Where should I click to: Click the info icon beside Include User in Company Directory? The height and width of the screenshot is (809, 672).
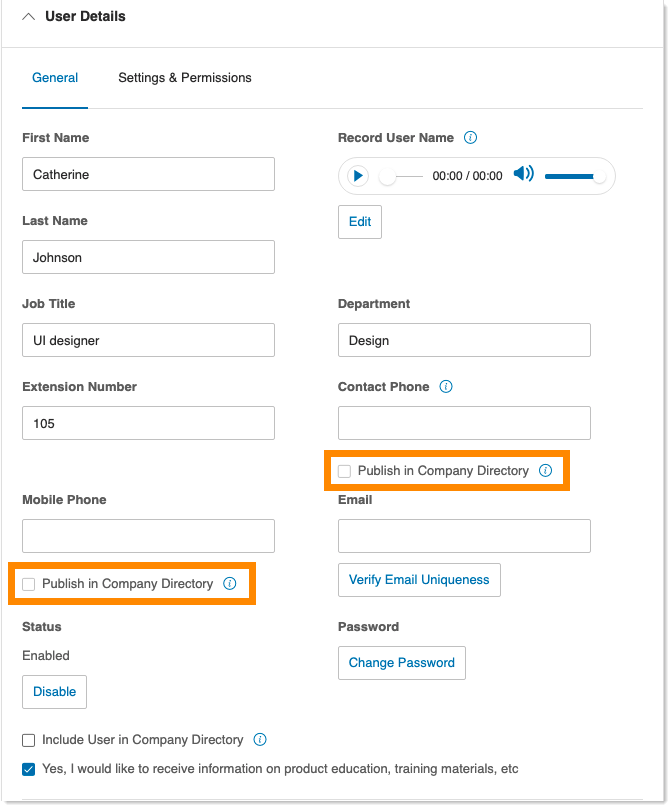(x=259, y=740)
